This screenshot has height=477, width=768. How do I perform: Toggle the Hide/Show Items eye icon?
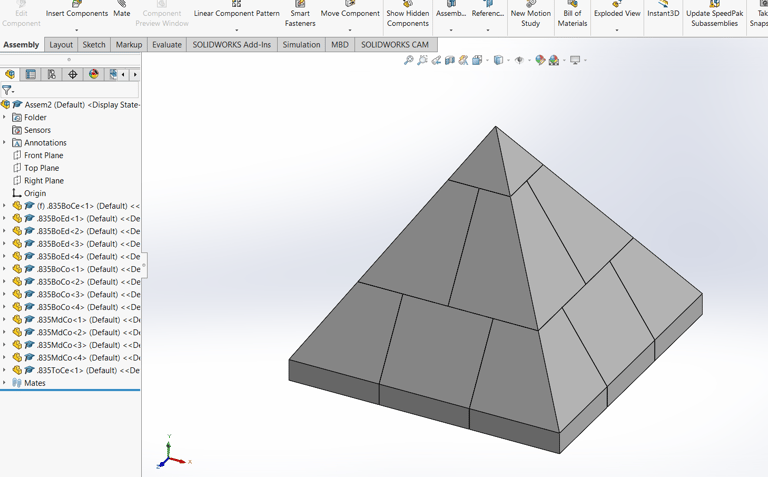pos(519,60)
